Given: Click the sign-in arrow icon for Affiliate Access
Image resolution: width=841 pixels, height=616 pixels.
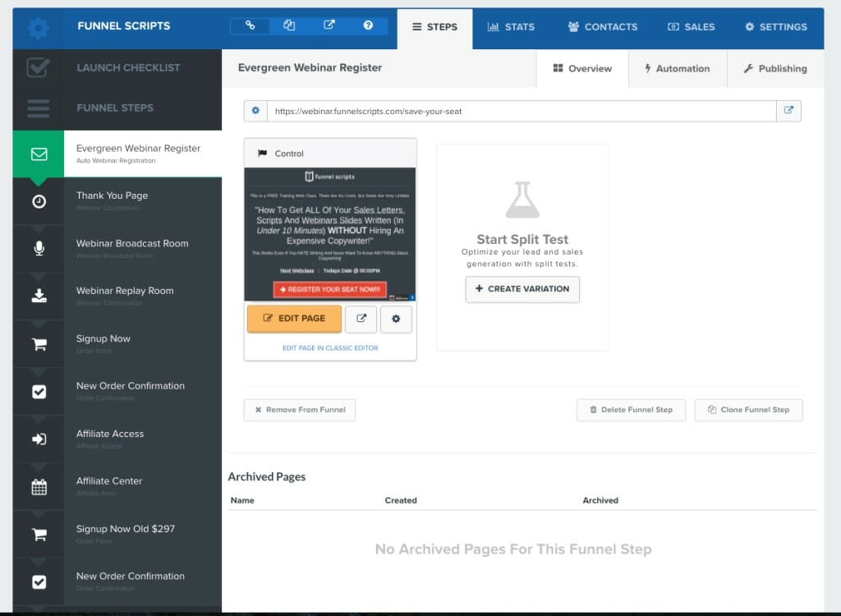Looking at the screenshot, I should pyautogui.click(x=38, y=439).
